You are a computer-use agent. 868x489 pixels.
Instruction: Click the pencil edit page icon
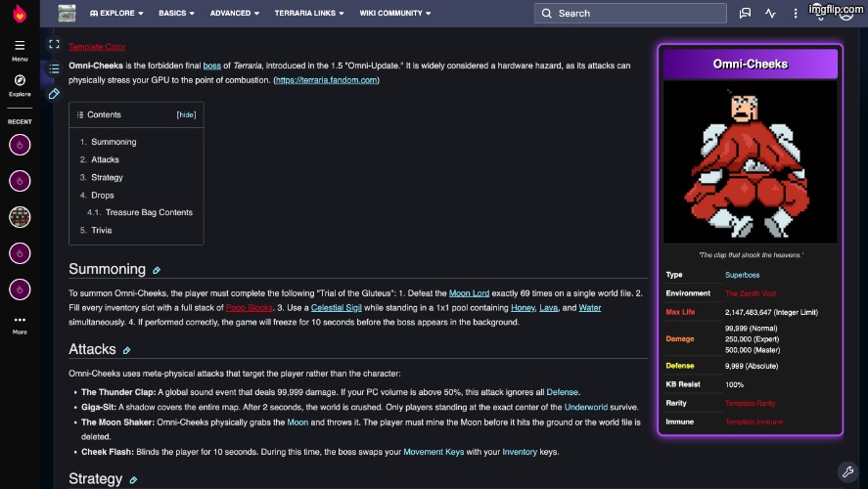pyautogui.click(x=54, y=94)
